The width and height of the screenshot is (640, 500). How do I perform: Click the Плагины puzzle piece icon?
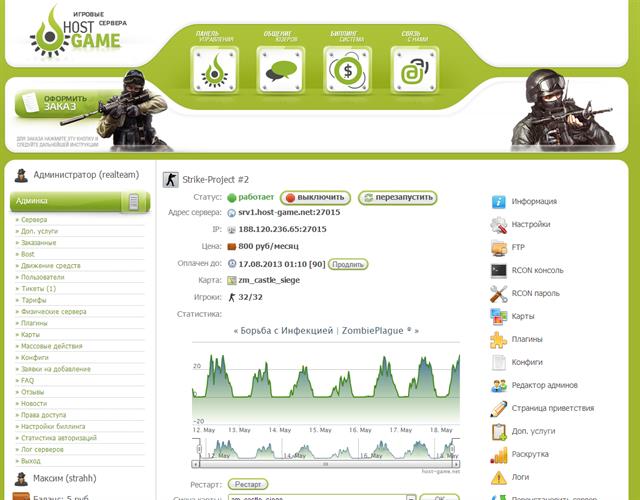499,339
